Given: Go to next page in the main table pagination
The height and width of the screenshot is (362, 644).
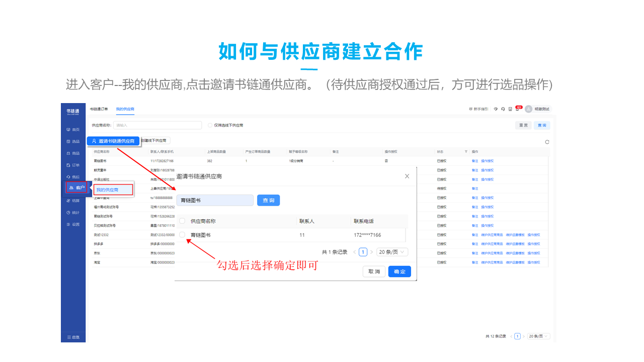Looking at the screenshot, I should click(x=523, y=336).
